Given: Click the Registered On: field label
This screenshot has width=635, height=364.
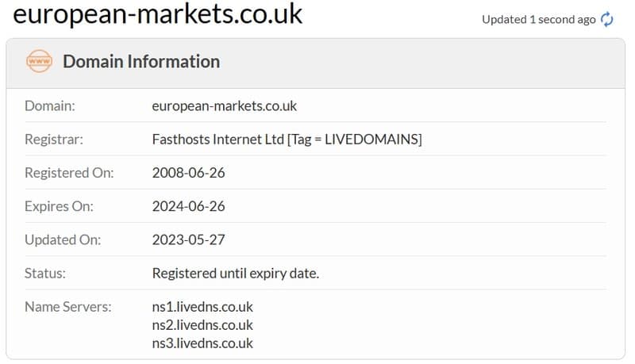Looking at the screenshot, I should tap(69, 173).
